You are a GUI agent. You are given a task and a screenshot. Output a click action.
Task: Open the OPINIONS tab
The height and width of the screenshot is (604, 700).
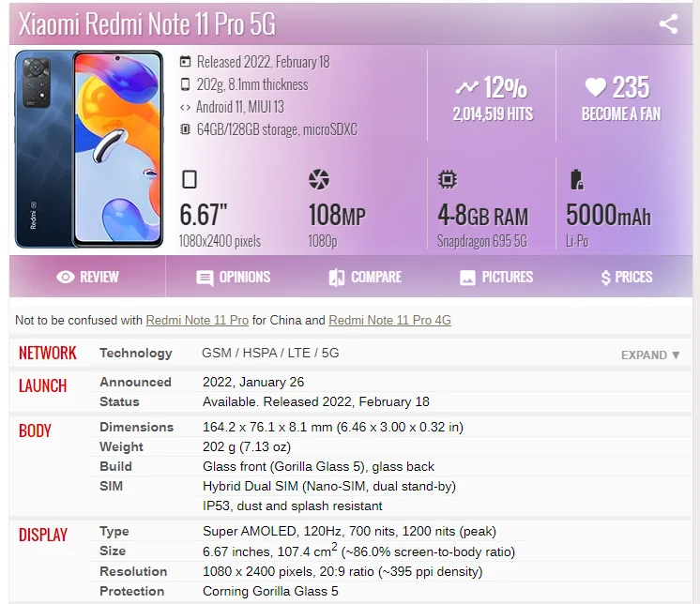[x=233, y=277]
